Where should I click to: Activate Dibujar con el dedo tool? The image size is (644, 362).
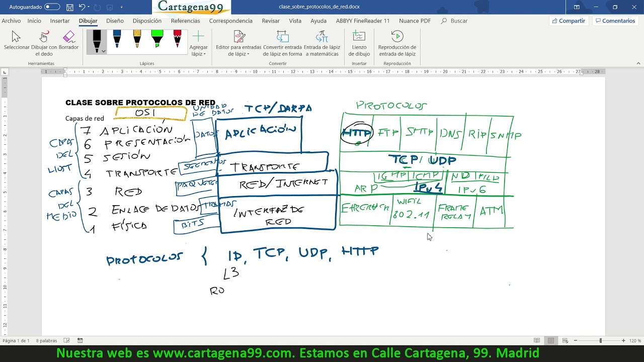pos(44,42)
